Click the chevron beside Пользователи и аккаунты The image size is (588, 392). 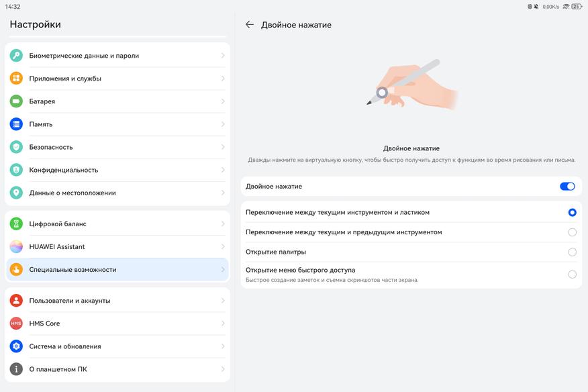point(223,301)
